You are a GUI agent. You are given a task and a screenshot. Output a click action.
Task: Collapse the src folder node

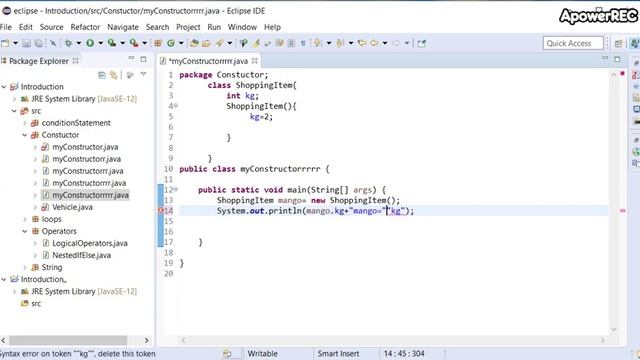click(14, 111)
